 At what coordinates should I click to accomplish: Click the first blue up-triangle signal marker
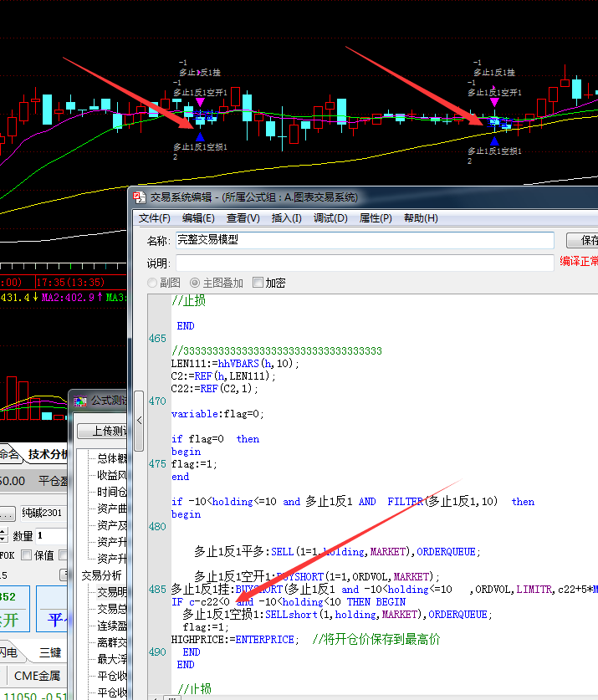[200, 136]
